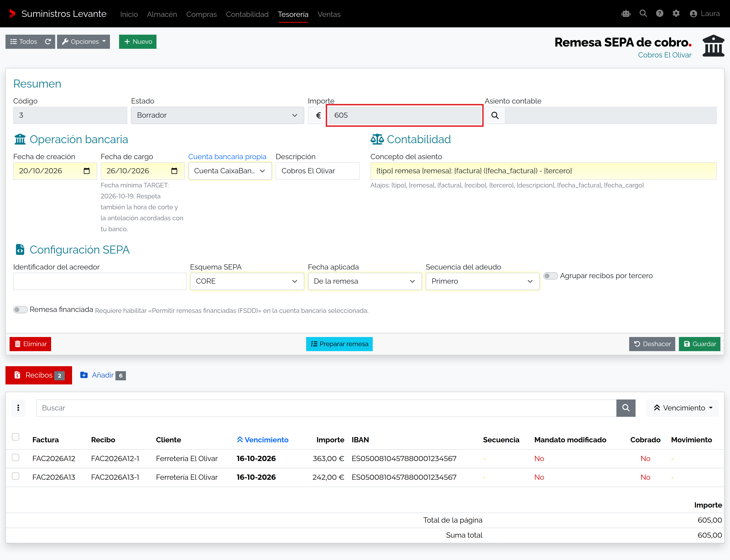Click the Operación bancaria bank icon

[20, 139]
